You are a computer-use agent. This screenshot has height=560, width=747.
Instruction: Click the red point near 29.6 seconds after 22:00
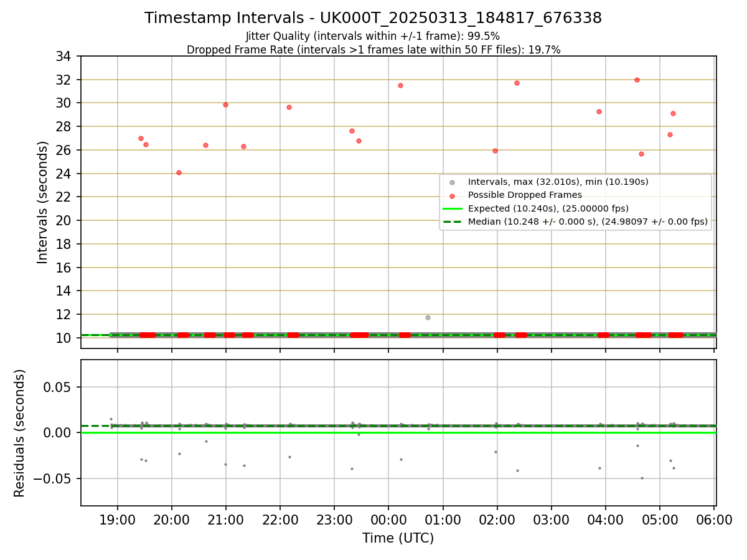pos(289,107)
